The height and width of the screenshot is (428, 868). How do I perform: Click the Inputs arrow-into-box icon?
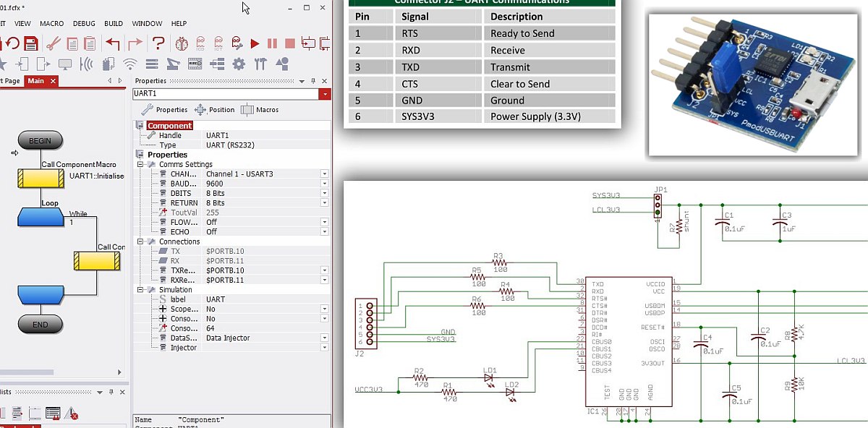click(x=22, y=64)
